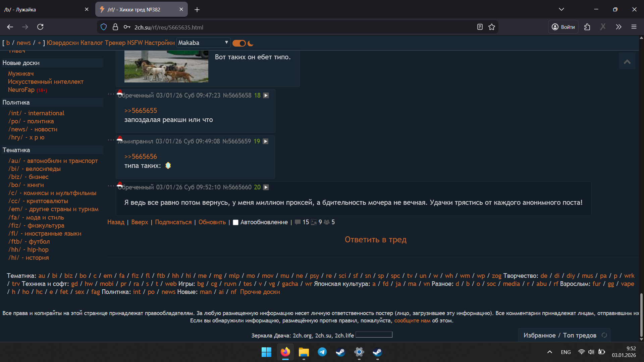Open Firefox reader view icon

[x=480, y=27]
